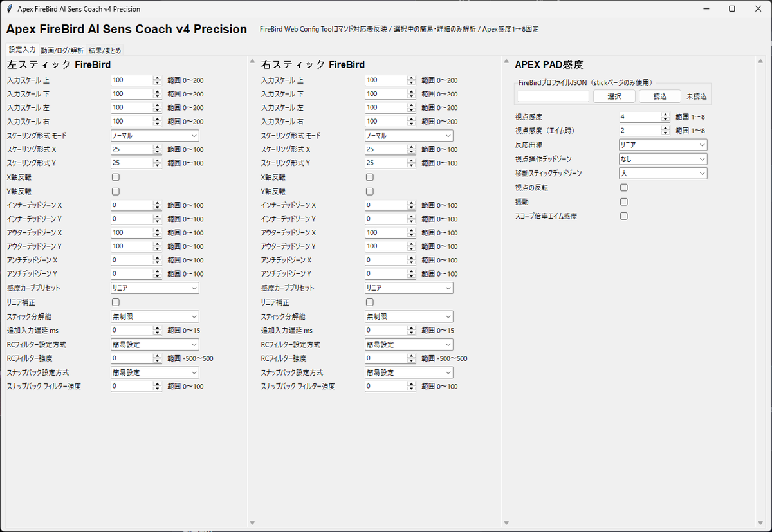Open right stick スナップバック設定方式 dropdown
The image size is (772, 532).
tap(409, 372)
